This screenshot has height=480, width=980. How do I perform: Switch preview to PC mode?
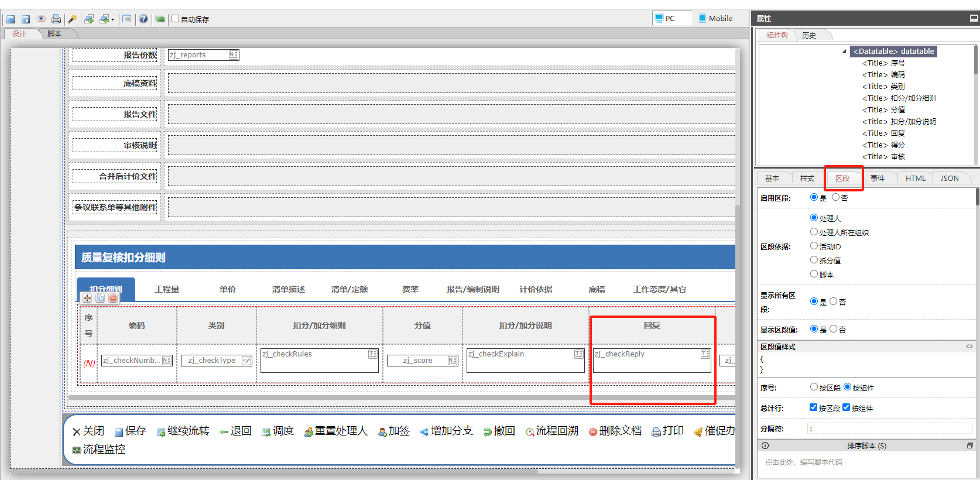(x=671, y=19)
